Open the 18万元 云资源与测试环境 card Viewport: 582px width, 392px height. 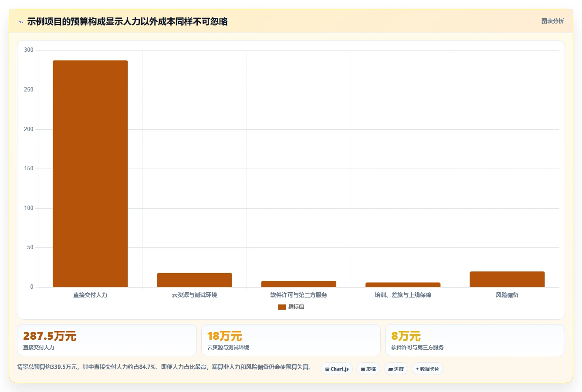[291, 340]
